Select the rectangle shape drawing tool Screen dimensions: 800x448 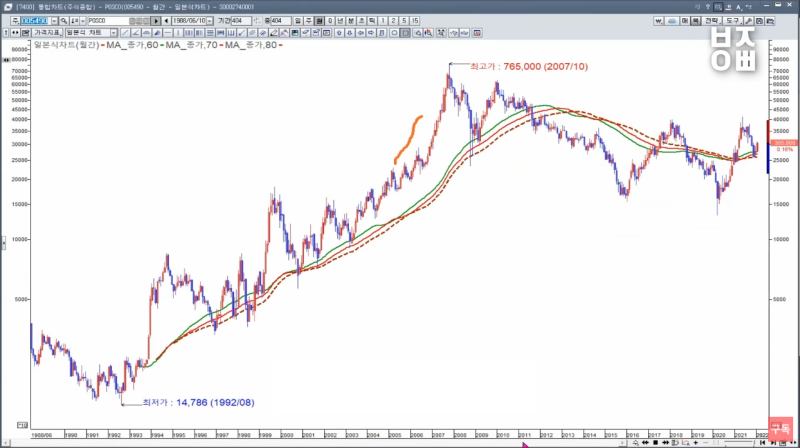click(x=405, y=33)
